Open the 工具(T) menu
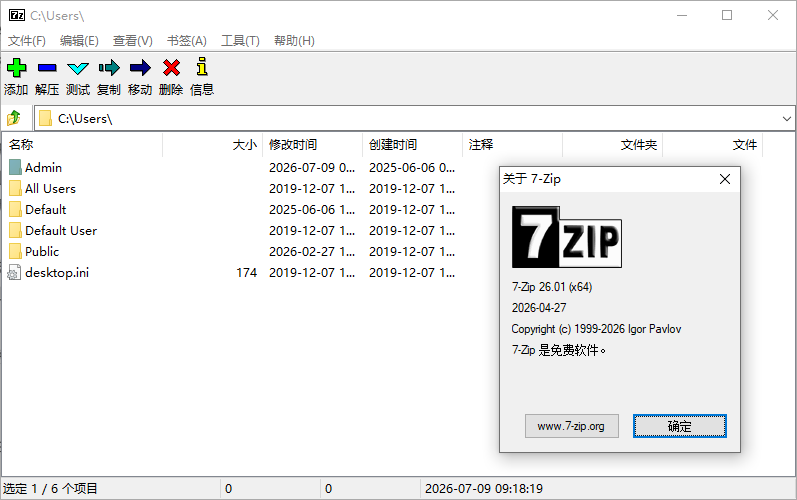 coord(240,41)
